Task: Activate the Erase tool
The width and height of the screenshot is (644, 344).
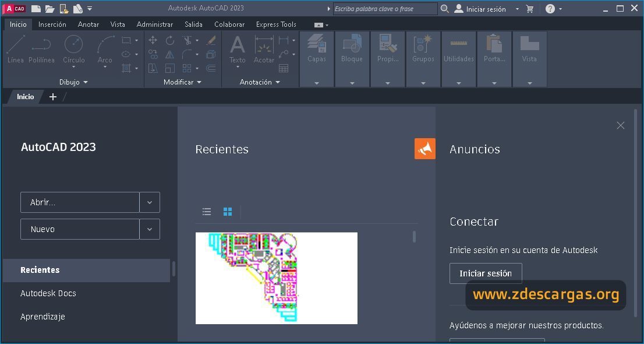Action: (x=211, y=40)
